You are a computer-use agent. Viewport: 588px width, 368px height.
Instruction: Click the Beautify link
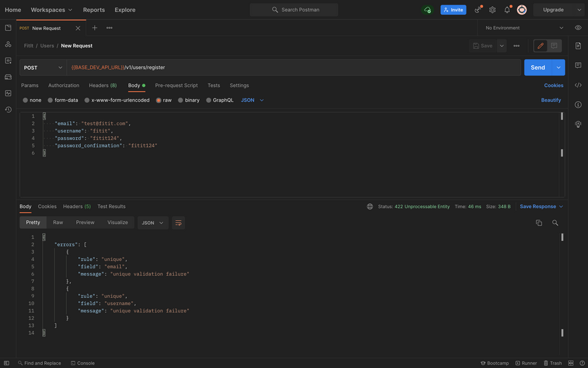pyautogui.click(x=551, y=100)
